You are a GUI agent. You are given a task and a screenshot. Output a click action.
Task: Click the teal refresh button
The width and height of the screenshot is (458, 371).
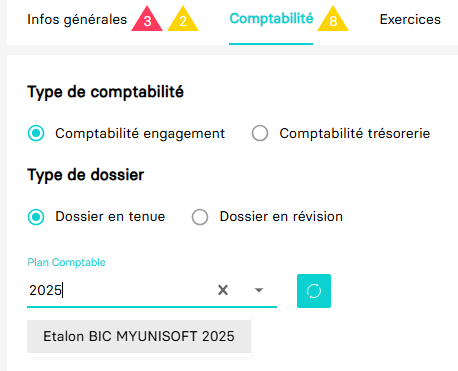pyautogui.click(x=314, y=291)
